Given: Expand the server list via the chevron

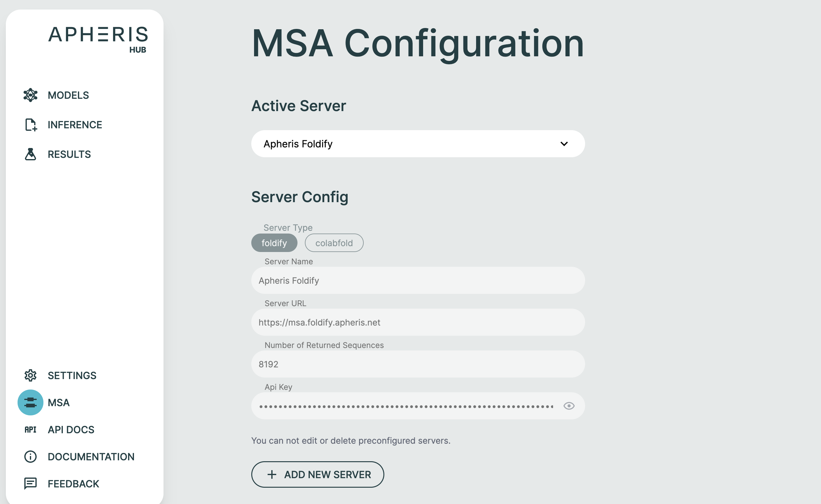Looking at the screenshot, I should (x=564, y=144).
